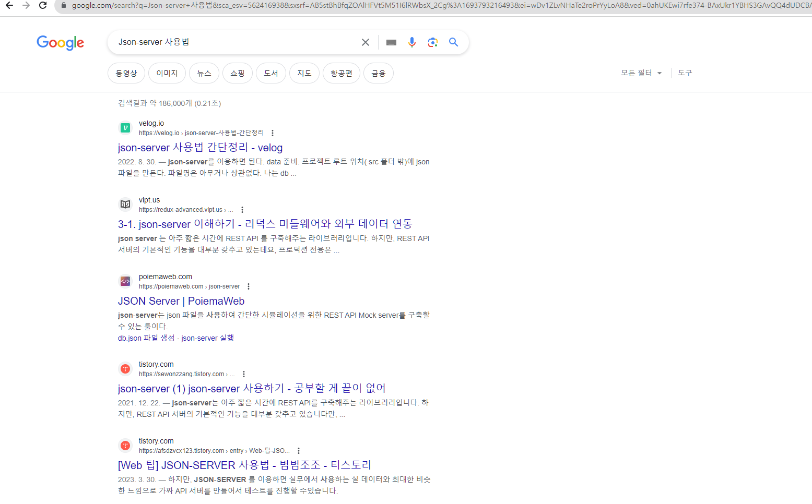Open the Google logo homepage
Viewport: 812px width, 504px height.
(60, 43)
